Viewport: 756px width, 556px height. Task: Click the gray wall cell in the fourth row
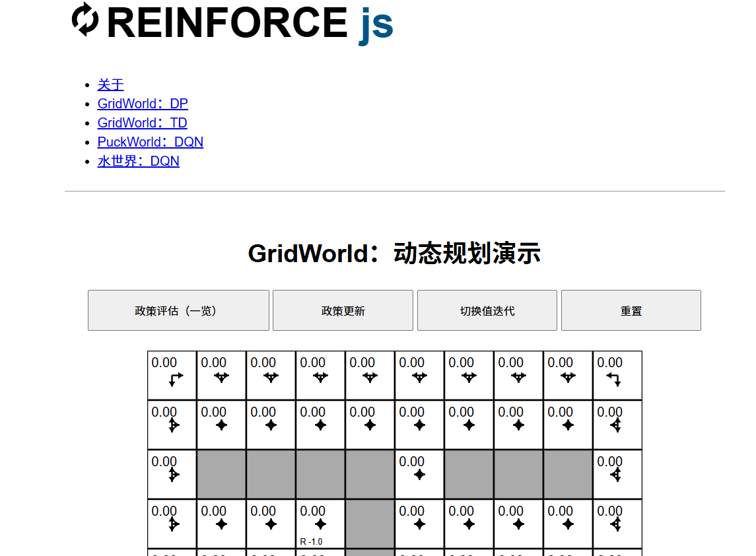370,524
